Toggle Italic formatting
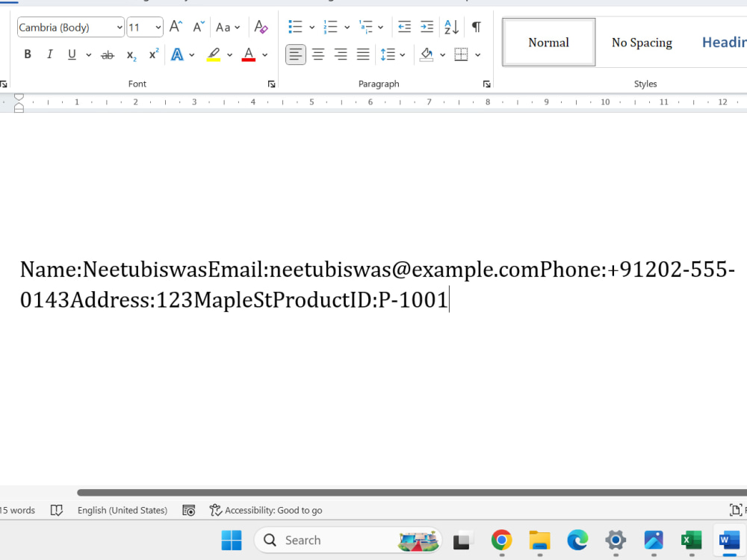 [x=49, y=55]
